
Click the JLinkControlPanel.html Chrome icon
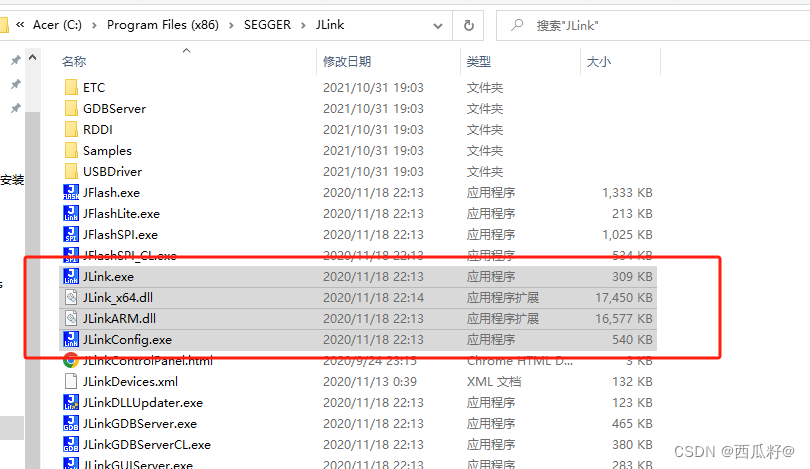coord(71,361)
